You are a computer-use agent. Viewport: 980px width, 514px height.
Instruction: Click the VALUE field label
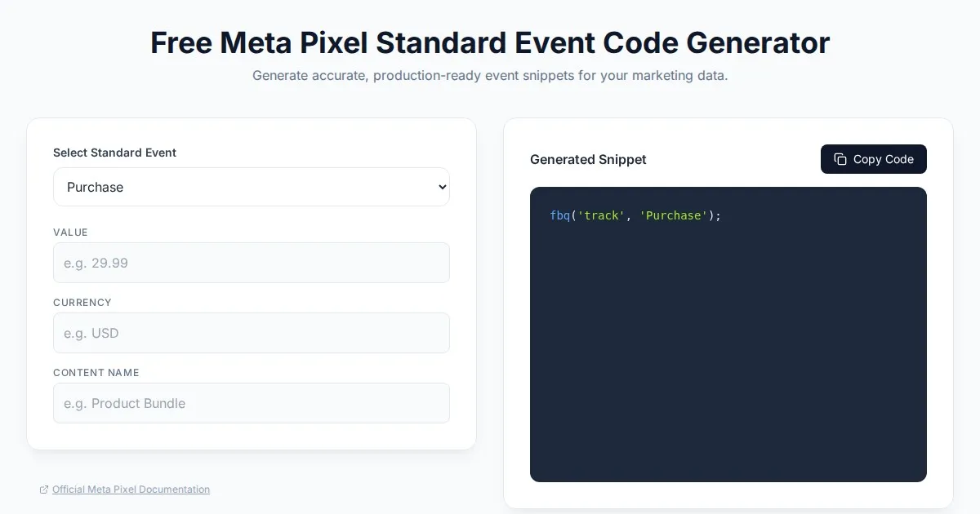click(x=70, y=233)
